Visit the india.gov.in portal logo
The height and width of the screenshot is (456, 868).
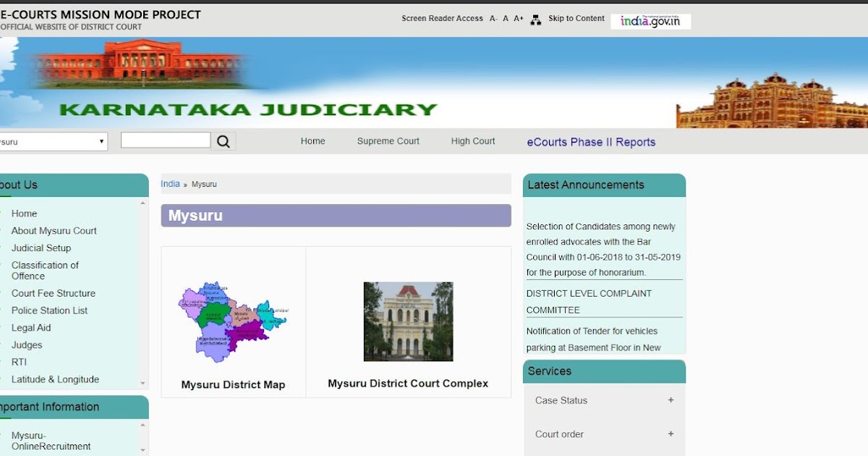click(650, 20)
